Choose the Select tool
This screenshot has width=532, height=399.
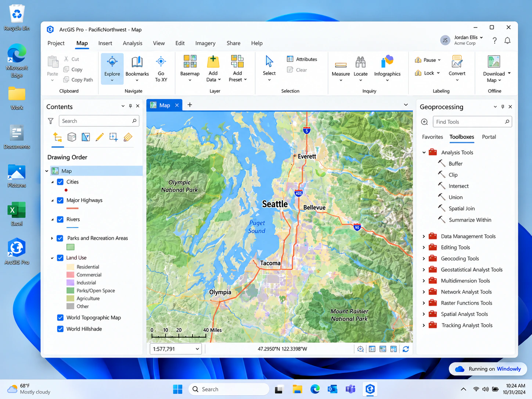(x=269, y=69)
